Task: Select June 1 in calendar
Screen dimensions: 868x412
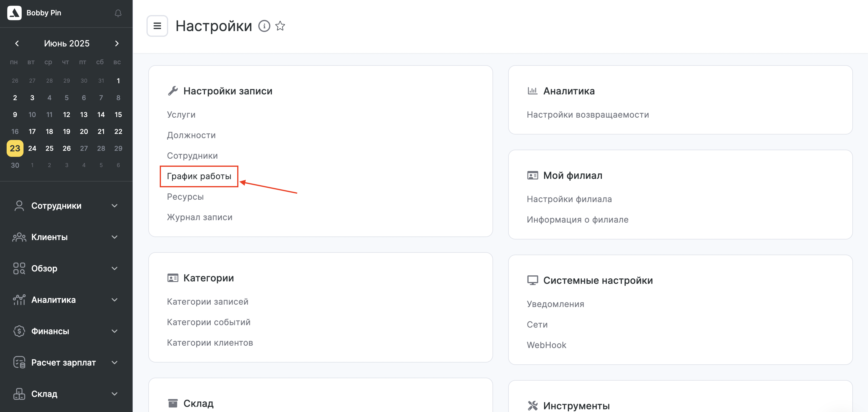Action: [118, 81]
